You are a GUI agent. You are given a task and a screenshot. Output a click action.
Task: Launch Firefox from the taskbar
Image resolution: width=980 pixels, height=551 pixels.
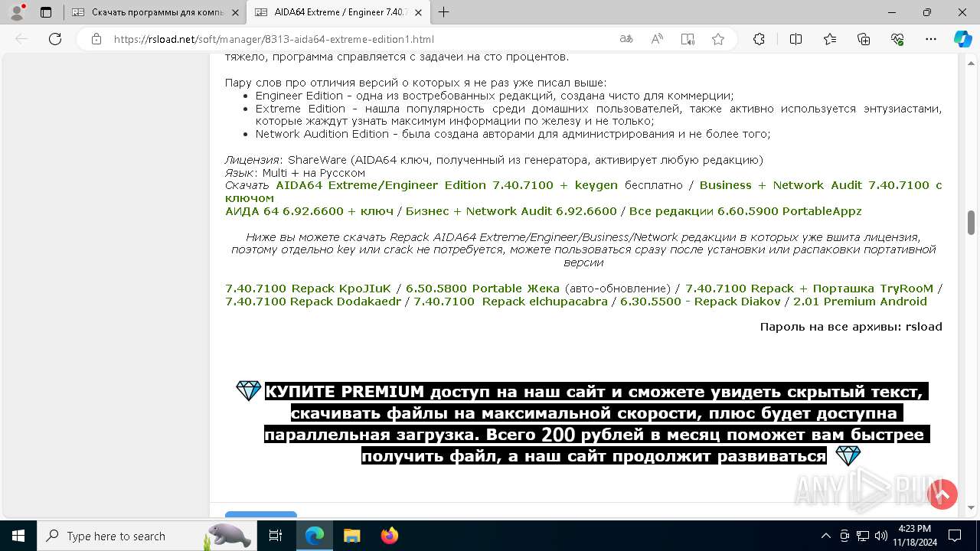click(x=389, y=536)
